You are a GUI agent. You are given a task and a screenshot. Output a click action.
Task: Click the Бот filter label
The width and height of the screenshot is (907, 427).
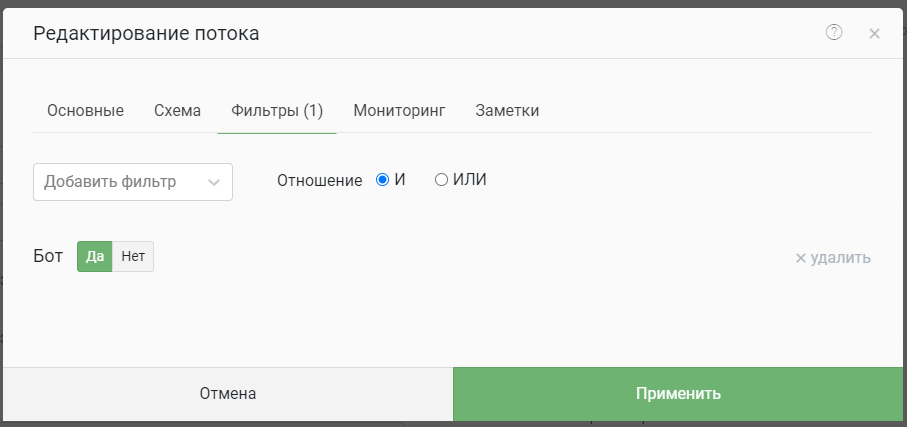(48, 256)
